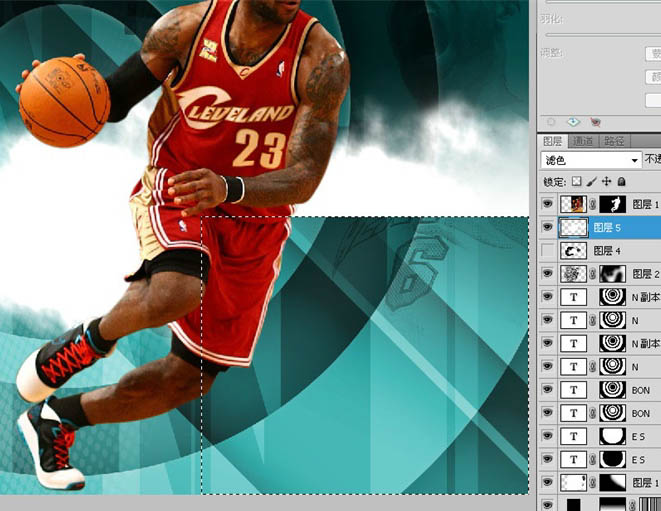Click the T text icon of unlinked BON layer

click(573, 390)
